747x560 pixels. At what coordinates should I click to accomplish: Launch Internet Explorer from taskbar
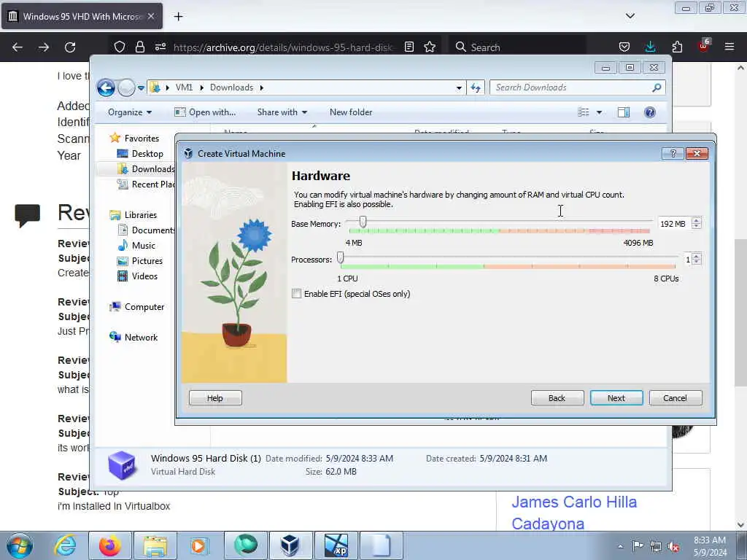(65, 545)
